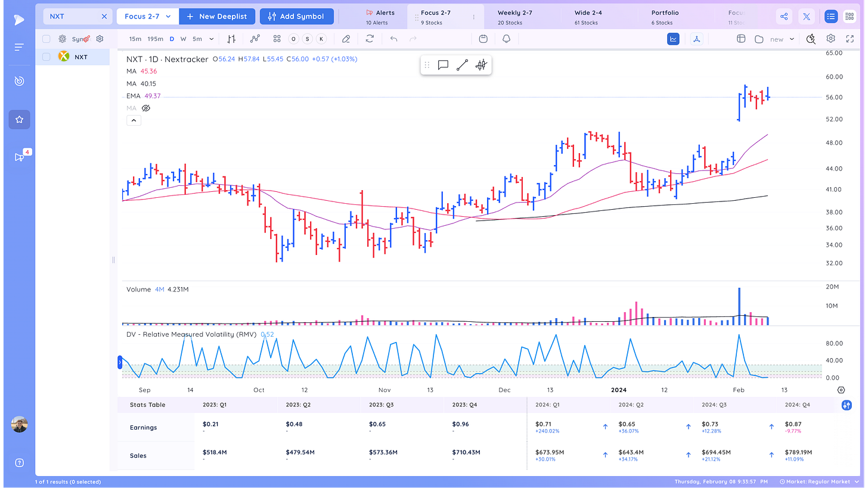Tick the NXT row checkbox
This screenshot has height=488, width=868.
click(46, 57)
